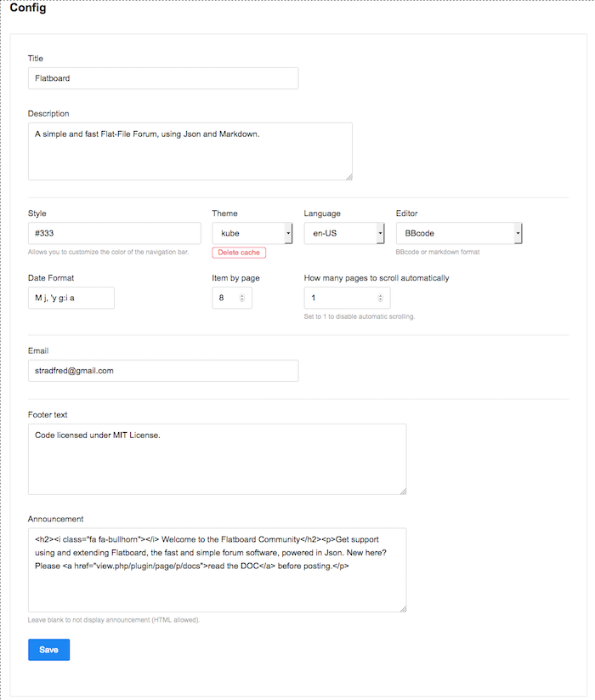Click the Footer text resize handle
Screen dimensions: 595x700
tap(403, 492)
